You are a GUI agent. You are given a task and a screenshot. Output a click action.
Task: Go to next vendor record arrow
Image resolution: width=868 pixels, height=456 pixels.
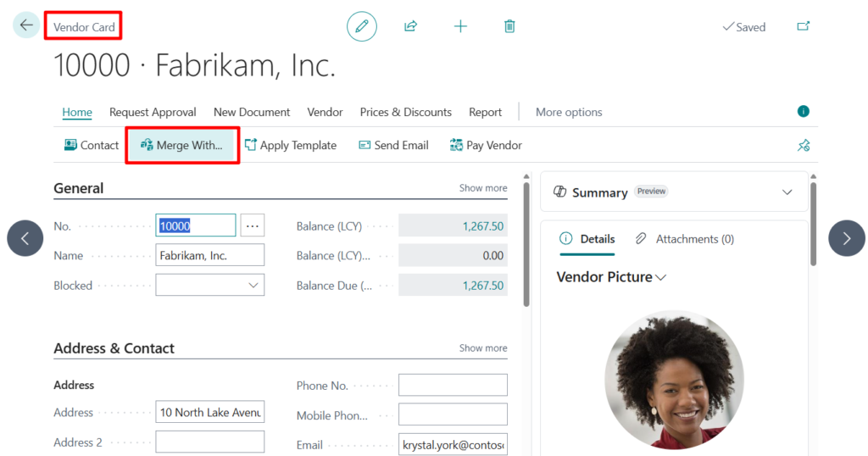846,238
